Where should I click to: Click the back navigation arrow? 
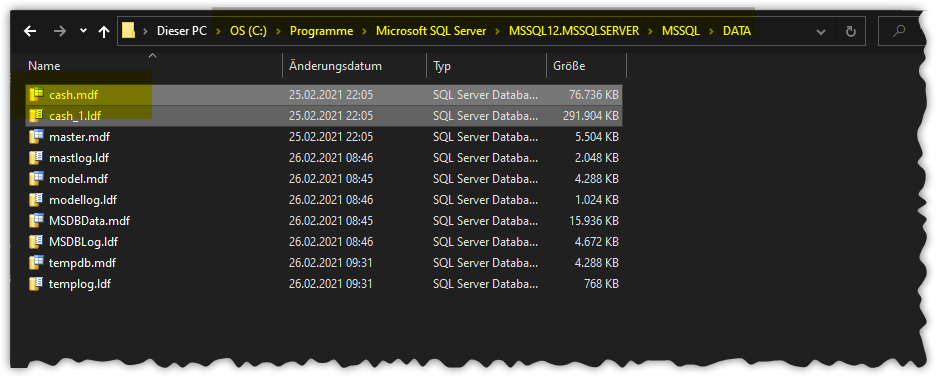point(30,31)
